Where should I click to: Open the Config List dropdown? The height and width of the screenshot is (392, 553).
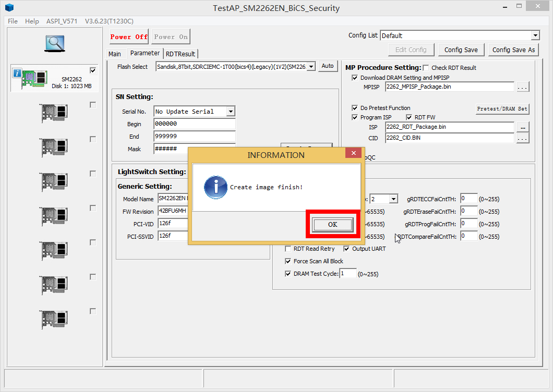[x=535, y=35]
